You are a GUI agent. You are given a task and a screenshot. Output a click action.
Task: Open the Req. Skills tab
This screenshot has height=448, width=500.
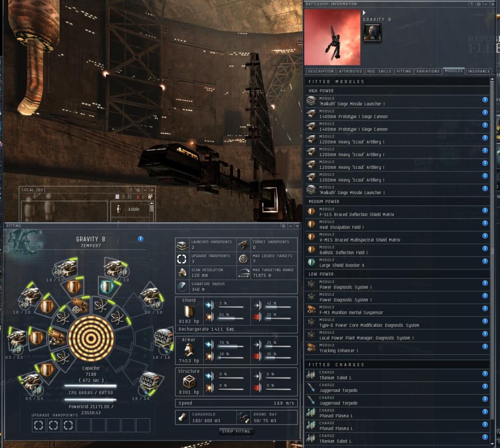click(379, 71)
